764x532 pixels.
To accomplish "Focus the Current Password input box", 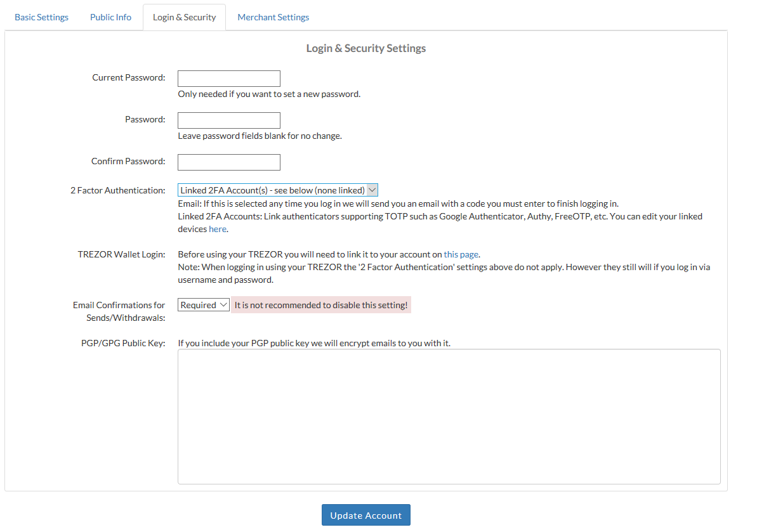I will [x=228, y=79].
